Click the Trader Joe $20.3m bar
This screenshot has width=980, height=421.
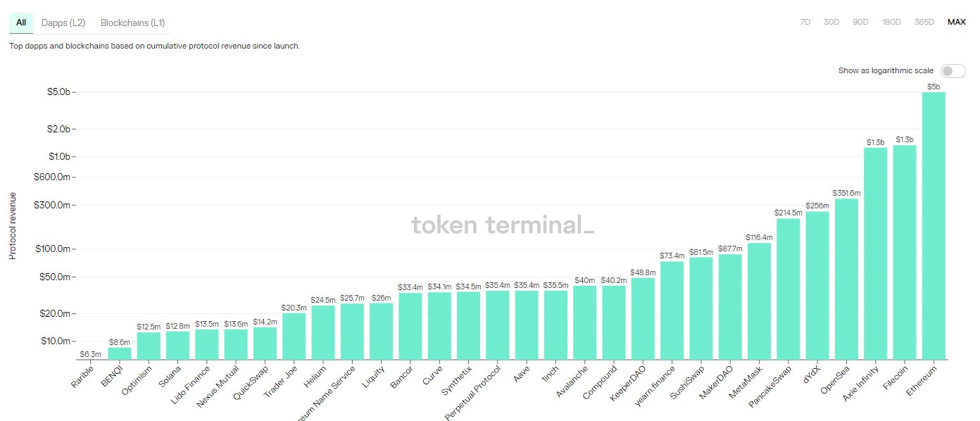(x=294, y=336)
